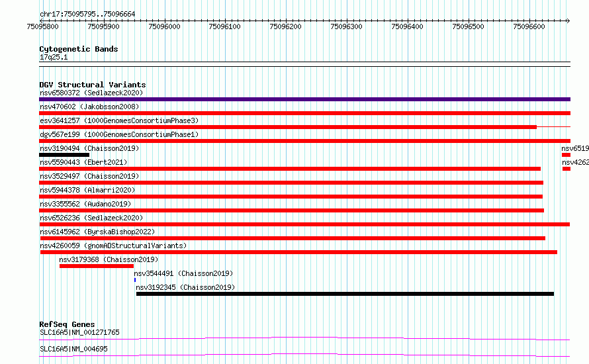Click ruler position 75096400
Image resolution: width=589 pixels, height=364 pixels.
[x=408, y=26]
